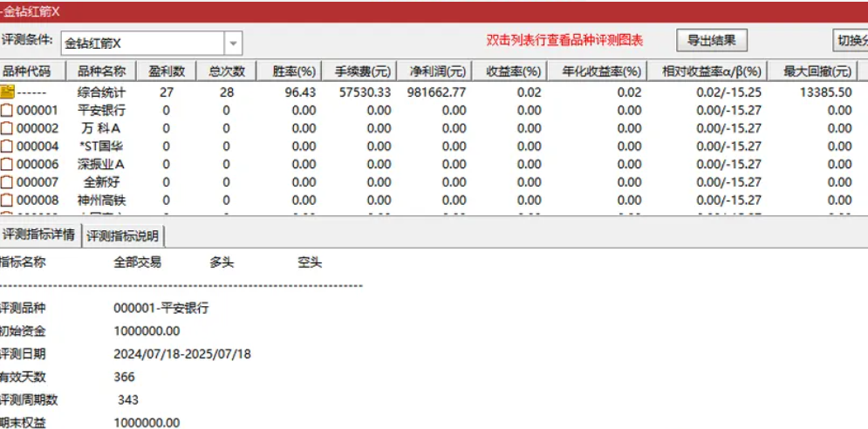
Task: Click the document icon for 000006
Action: pyautogui.click(x=7, y=165)
